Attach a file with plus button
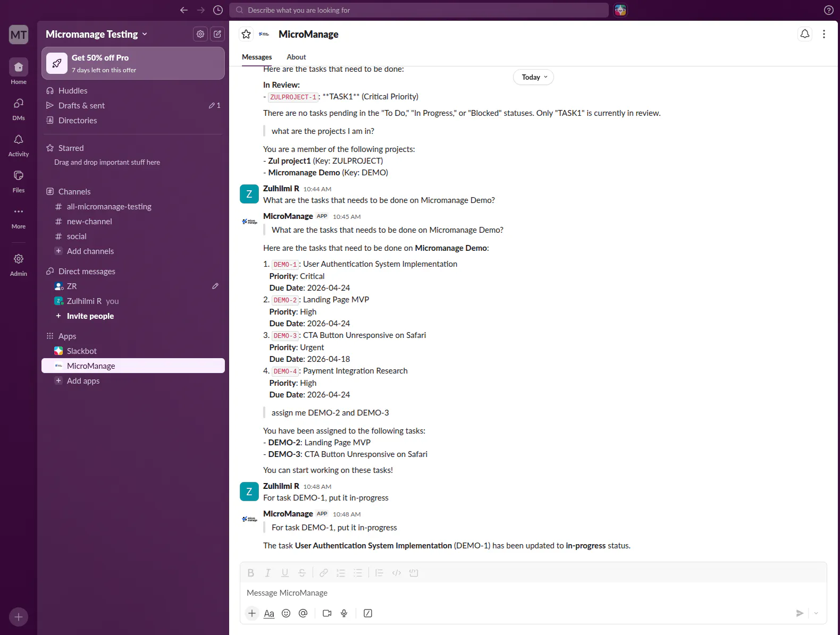 252,613
